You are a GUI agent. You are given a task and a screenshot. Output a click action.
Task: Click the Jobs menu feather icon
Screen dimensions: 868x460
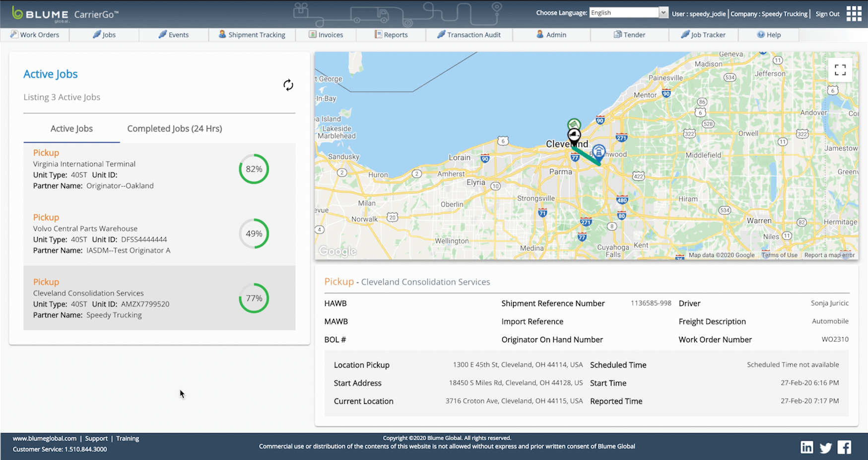point(97,34)
